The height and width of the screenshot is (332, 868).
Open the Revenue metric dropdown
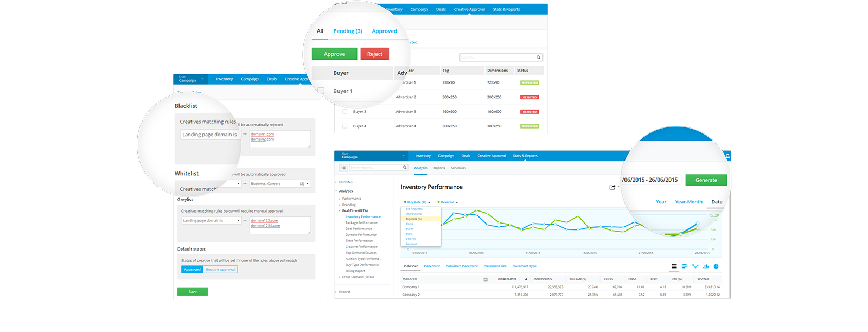tap(448, 202)
